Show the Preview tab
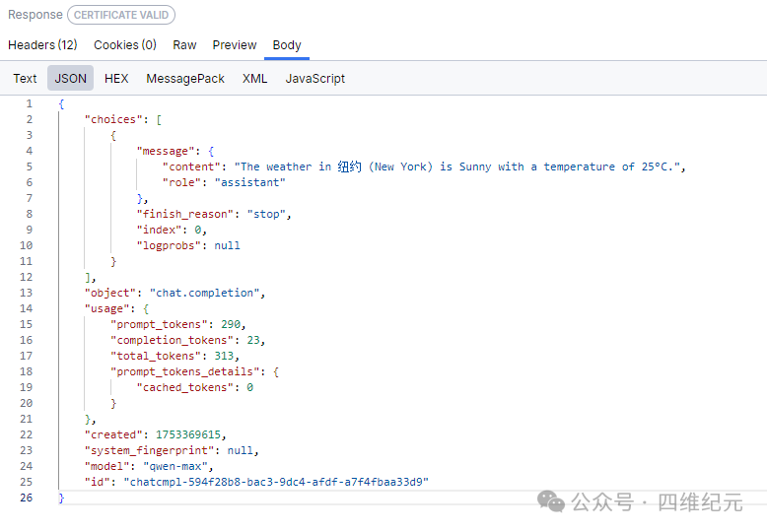767x532 pixels. [x=235, y=45]
